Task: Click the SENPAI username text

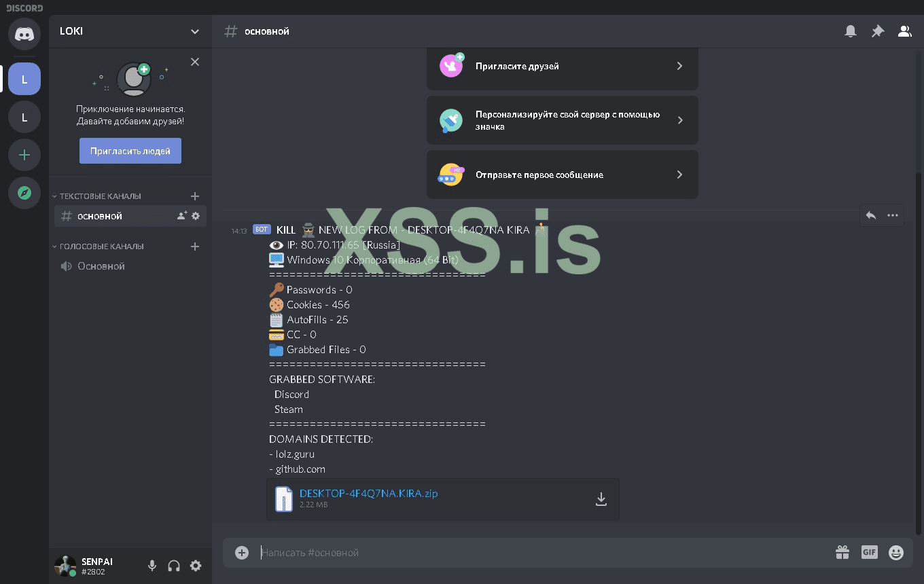Action: [x=97, y=562]
